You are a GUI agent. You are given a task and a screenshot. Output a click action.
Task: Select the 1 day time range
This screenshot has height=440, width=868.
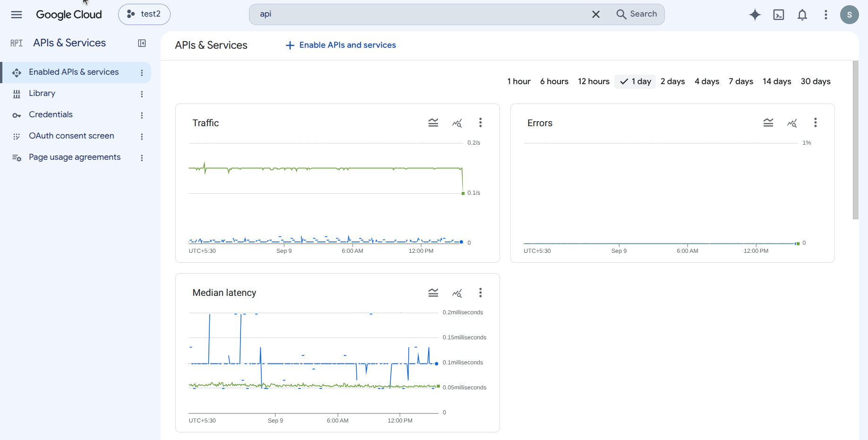635,81
